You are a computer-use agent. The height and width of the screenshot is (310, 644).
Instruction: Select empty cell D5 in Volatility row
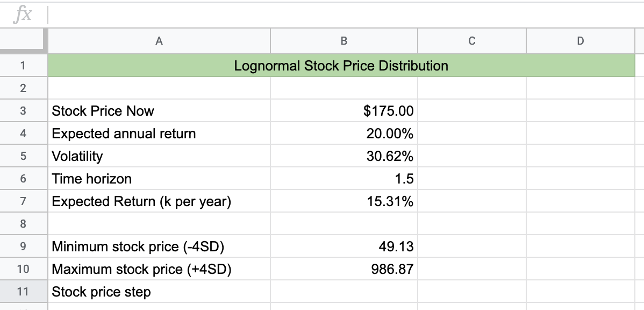(581, 156)
